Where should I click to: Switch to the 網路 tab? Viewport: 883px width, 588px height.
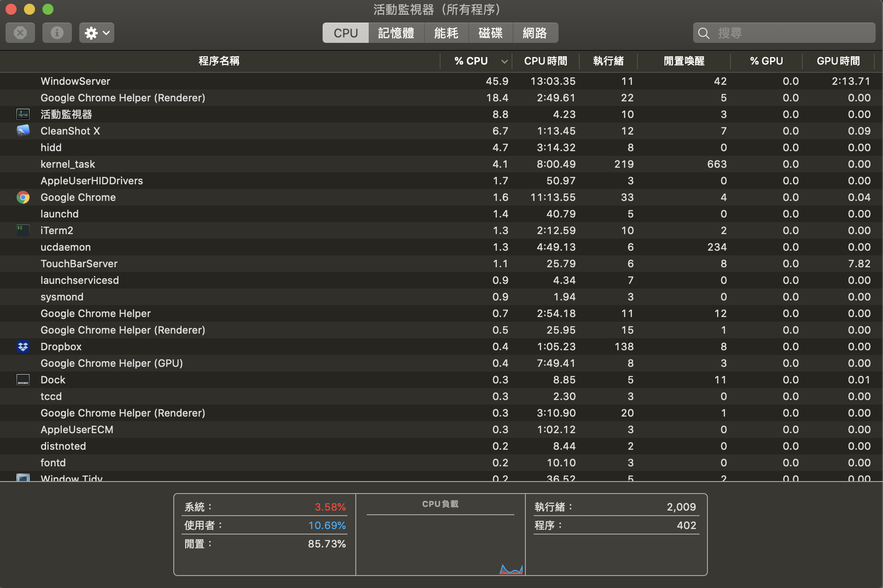pyautogui.click(x=535, y=33)
